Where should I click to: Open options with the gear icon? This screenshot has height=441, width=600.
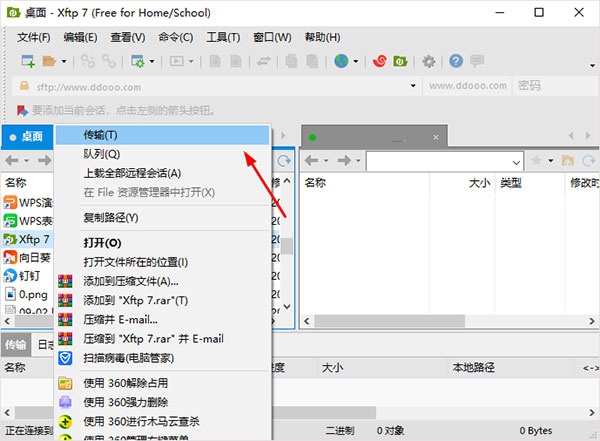click(x=429, y=61)
